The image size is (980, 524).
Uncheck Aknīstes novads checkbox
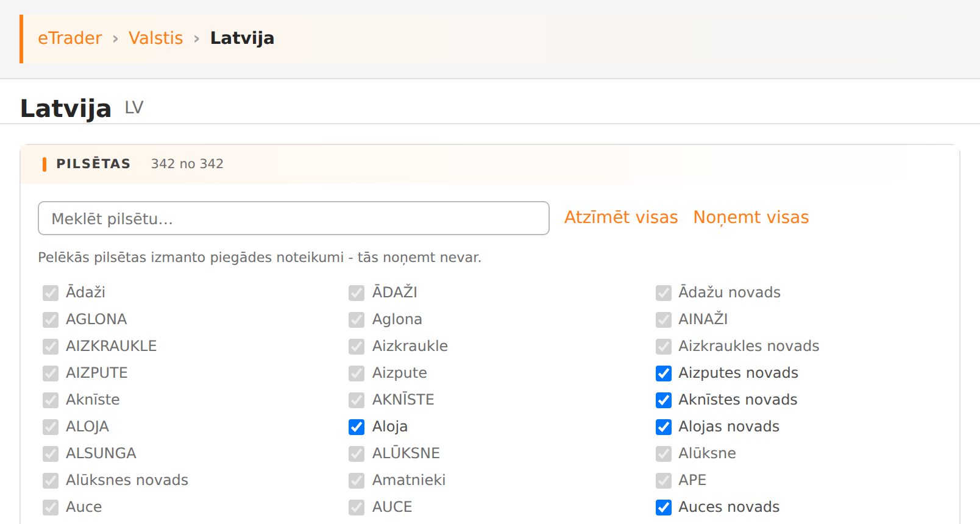[x=664, y=400]
